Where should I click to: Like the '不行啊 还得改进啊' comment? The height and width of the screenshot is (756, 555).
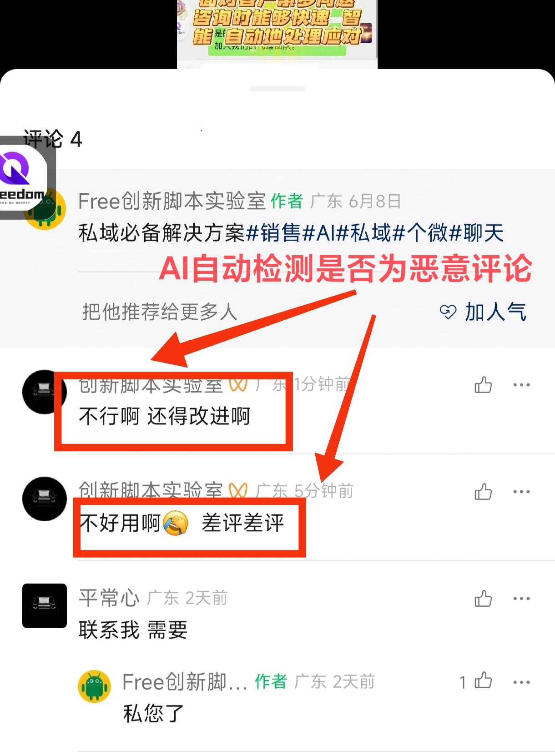483,385
